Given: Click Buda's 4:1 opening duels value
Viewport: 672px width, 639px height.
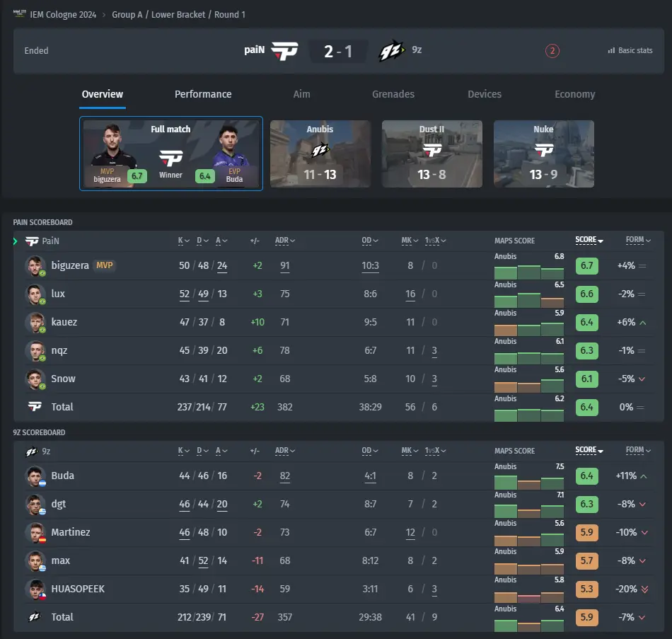Looking at the screenshot, I should point(370,476).
